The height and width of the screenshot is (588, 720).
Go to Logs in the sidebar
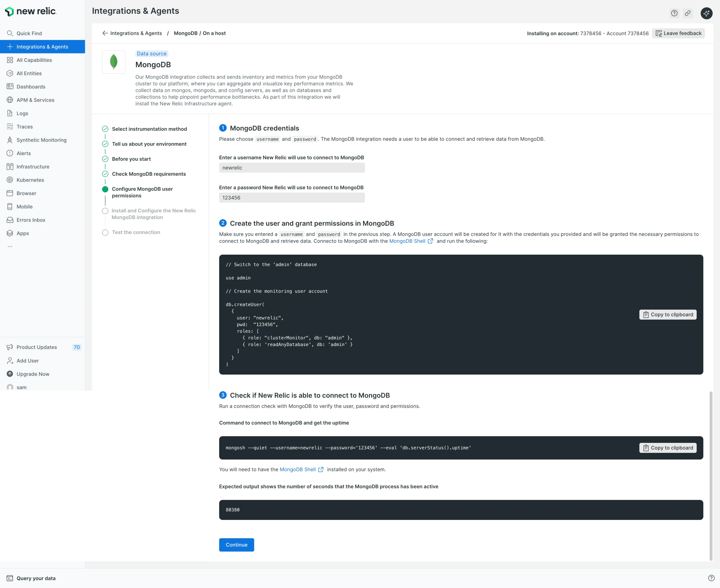[42, 113]
